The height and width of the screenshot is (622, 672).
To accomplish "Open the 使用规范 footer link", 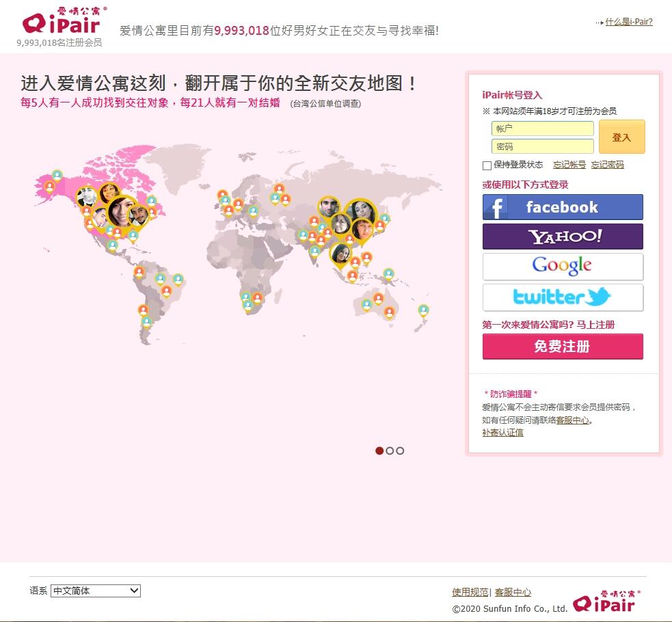I will click(x=470, y=592).
